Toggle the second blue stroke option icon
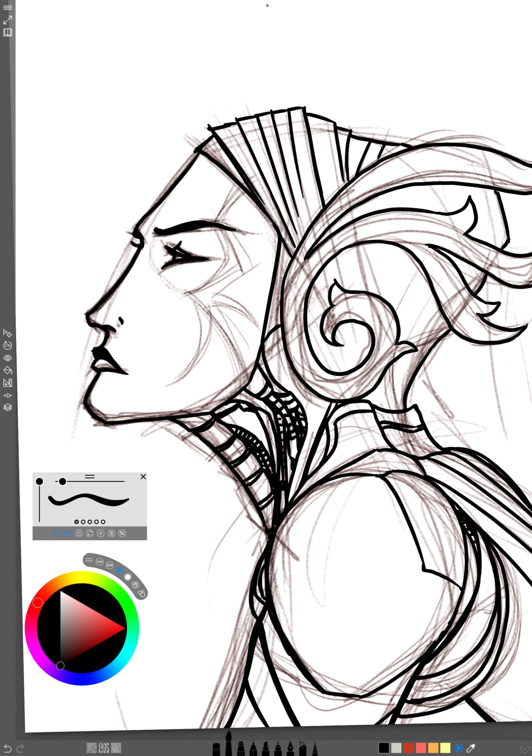The height and width of the screenshot is (756, 532). (68, 533)
